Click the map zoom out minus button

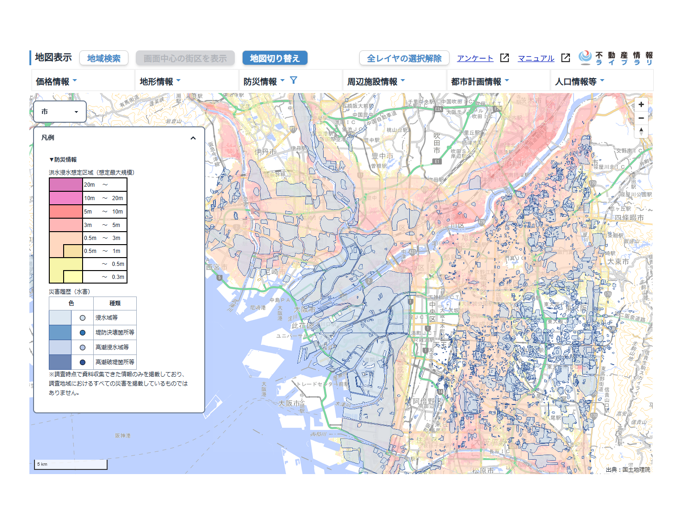(641, 119)
